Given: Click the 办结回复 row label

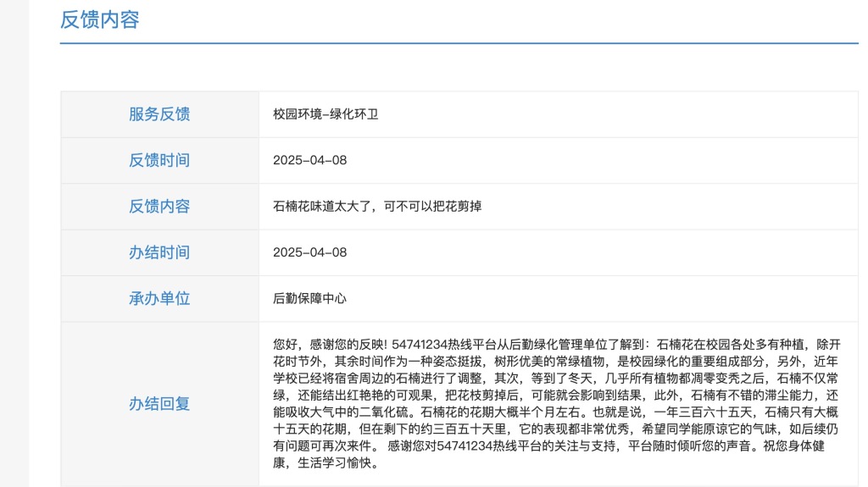Looking at the screenshot, I should pyautogui.click(x=159, y=404).
